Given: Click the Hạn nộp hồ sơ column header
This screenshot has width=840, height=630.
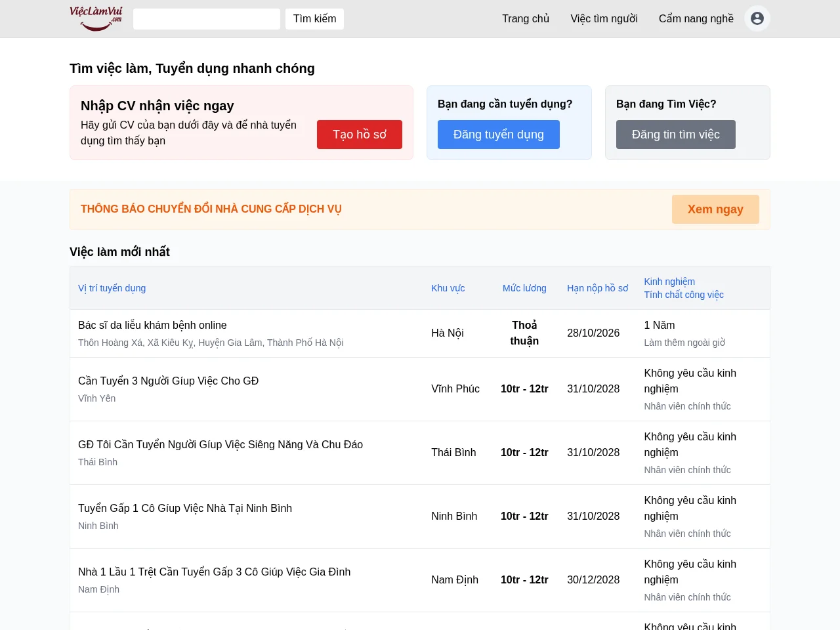Looking at the screenshot, I should pos(598,288).
